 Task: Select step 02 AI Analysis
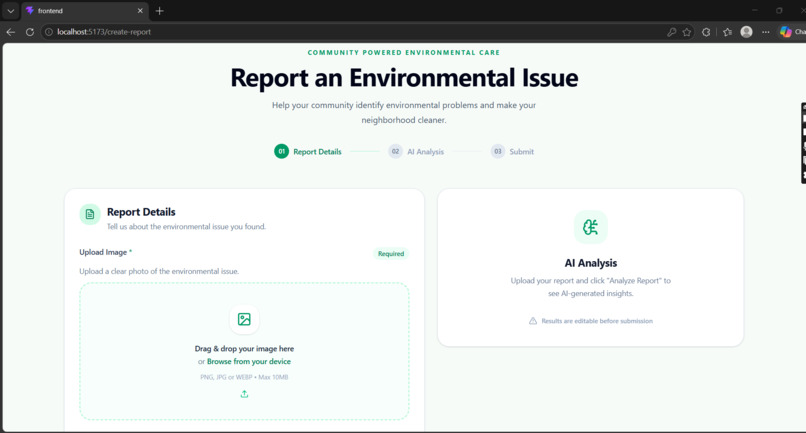[x=416, y=152]
